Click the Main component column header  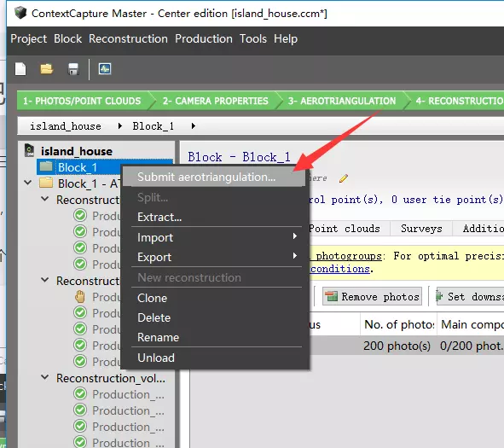471,324
